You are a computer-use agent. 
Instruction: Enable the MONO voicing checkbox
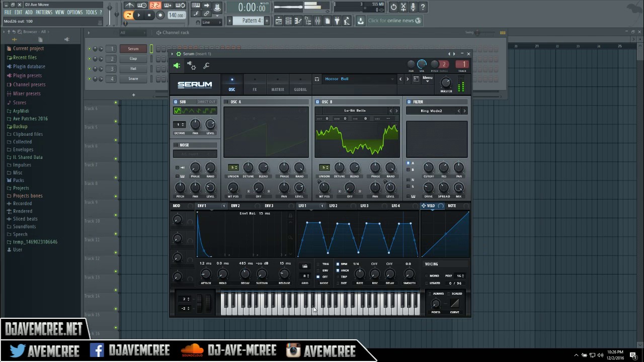coord(427,276)
